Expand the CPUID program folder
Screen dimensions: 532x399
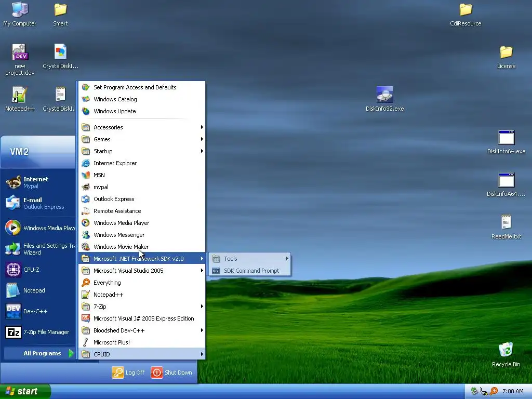point(142,354)
